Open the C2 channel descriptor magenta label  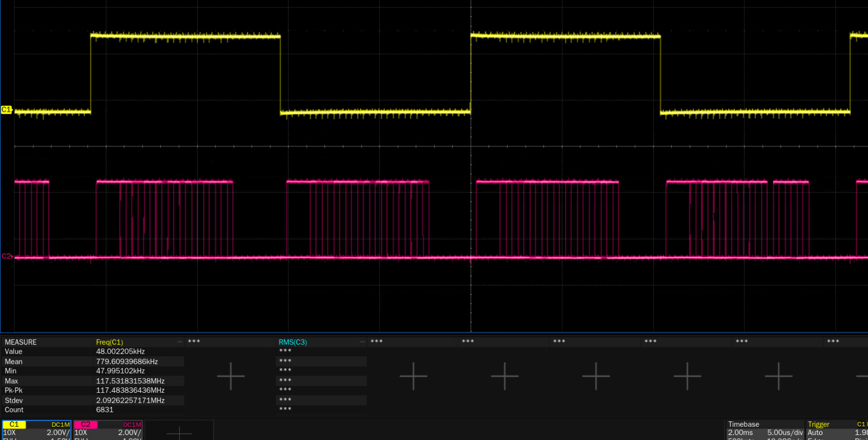[85, 425]
